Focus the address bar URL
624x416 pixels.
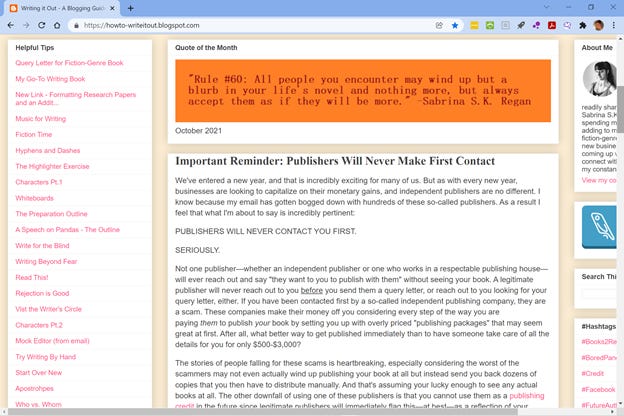point(141,25)
